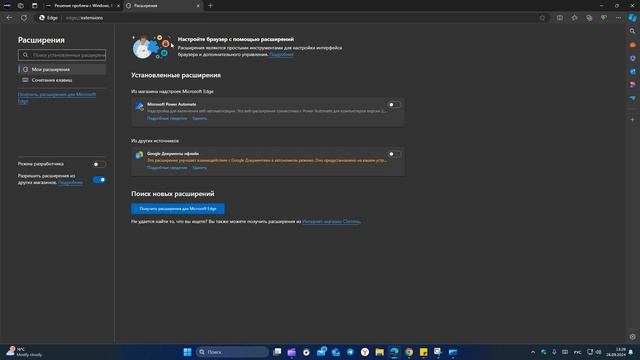Open a new tab with plus button

211,6
